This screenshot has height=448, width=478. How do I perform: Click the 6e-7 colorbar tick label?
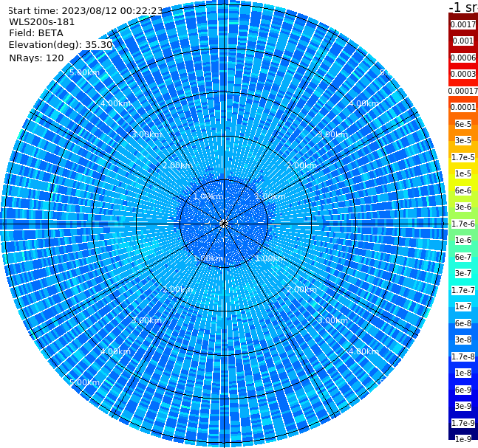(463, 257)
